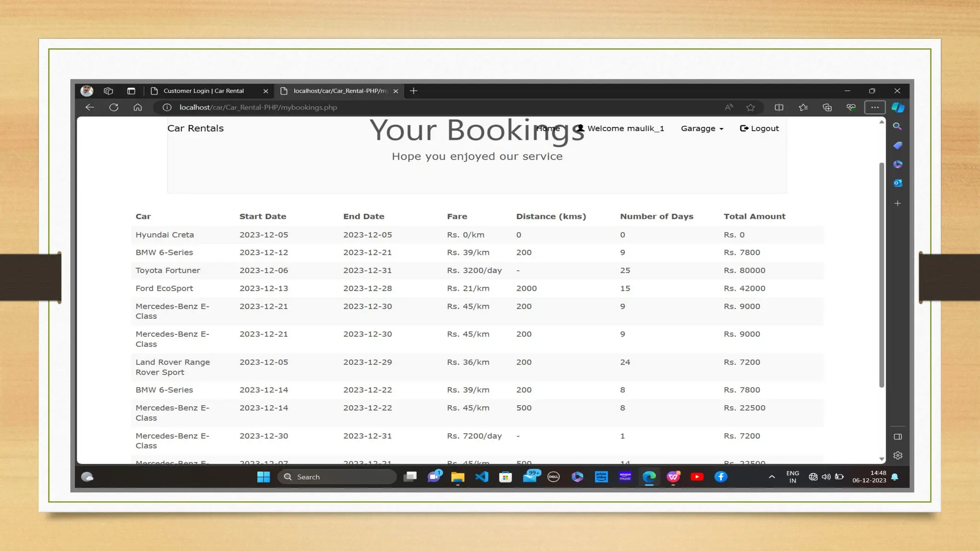
Task: Click the Copilot icon in the browser
Action: 898,107
